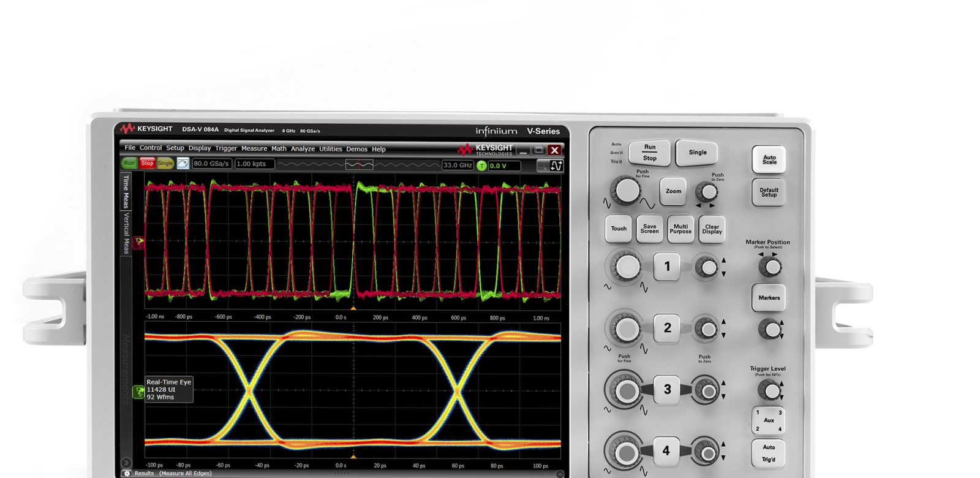Open the Trigger menu

pos(226,148)
